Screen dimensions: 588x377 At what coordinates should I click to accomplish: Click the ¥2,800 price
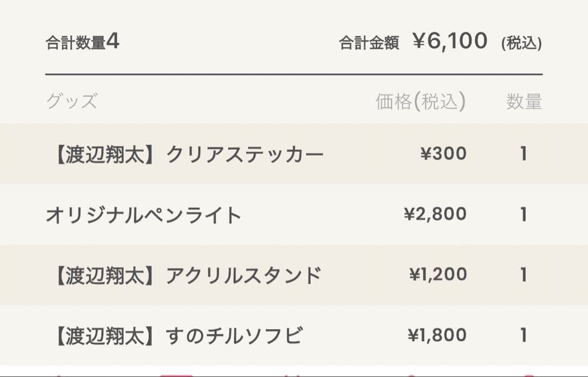coord(435,214)
